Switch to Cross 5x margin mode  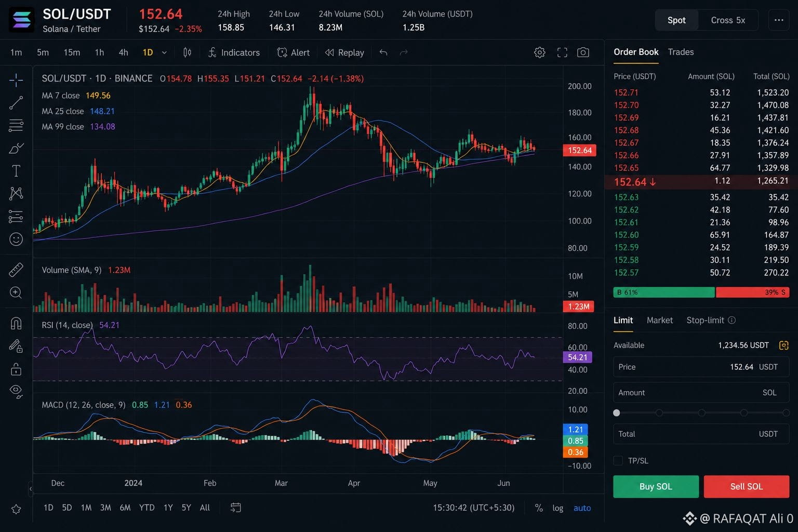coord(728,20)
